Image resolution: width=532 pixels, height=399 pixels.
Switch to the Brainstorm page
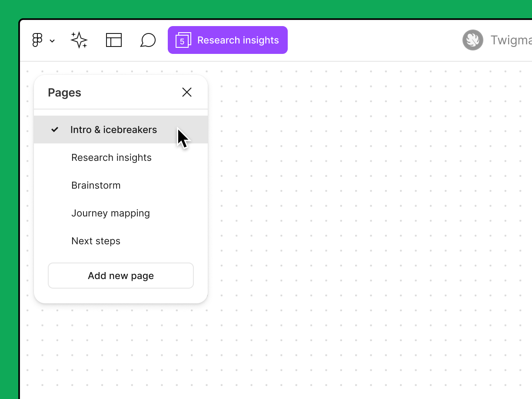coord(96,185)
